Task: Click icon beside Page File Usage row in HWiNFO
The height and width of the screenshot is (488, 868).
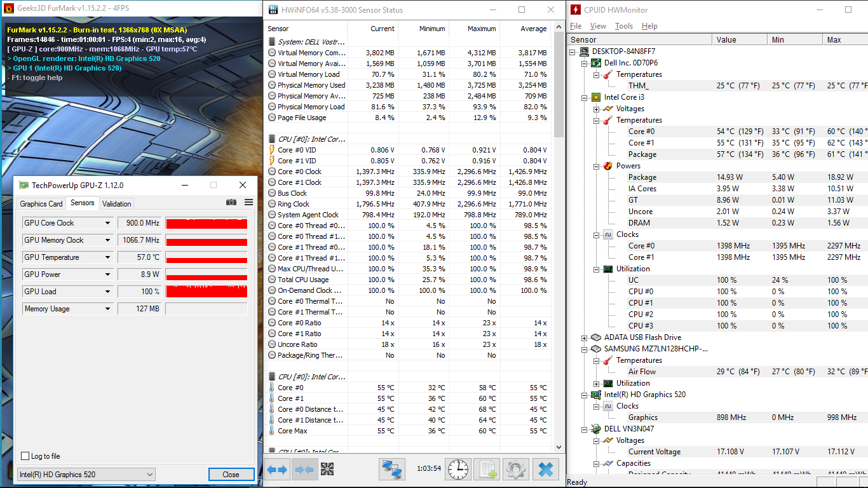Action: coord(272,118)
